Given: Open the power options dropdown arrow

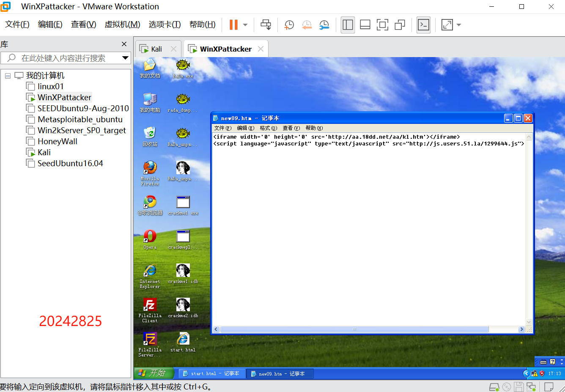Looking at the screenshot, I should click(x=245, y=25).
